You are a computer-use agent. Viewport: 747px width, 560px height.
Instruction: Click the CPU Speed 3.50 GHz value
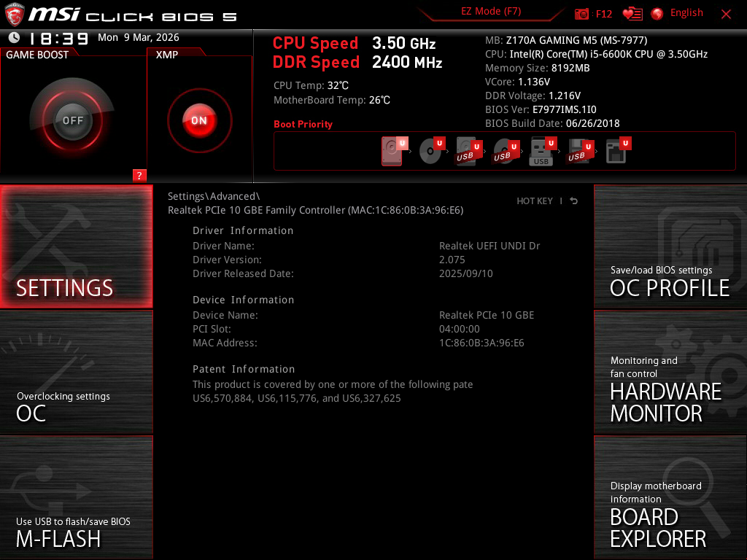404,43
